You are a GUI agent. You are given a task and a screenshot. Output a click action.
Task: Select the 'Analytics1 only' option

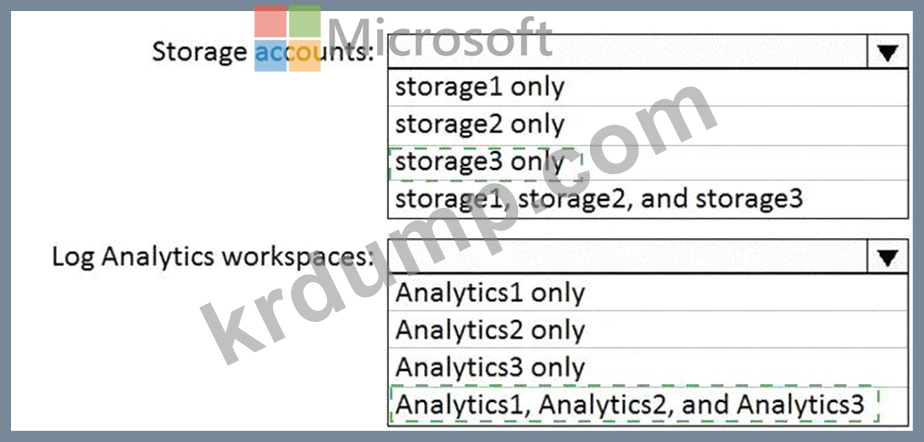click(x=490, y=293)
